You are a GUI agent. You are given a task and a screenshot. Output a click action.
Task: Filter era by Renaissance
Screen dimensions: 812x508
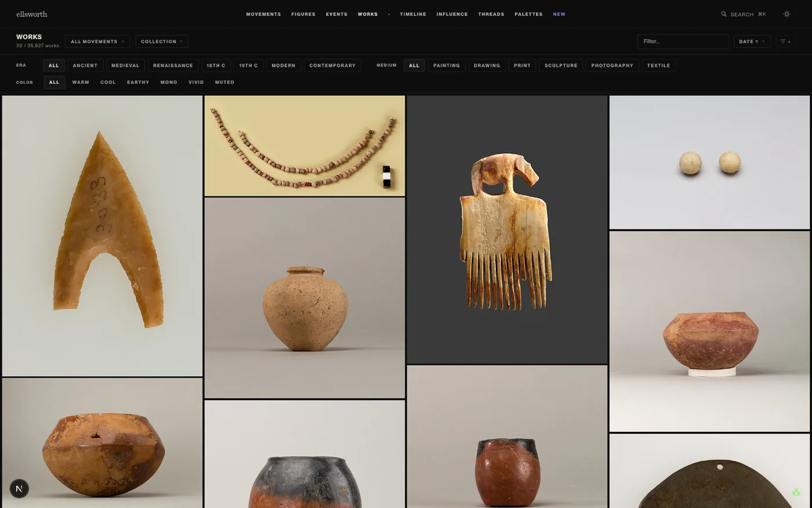[173, 66]
